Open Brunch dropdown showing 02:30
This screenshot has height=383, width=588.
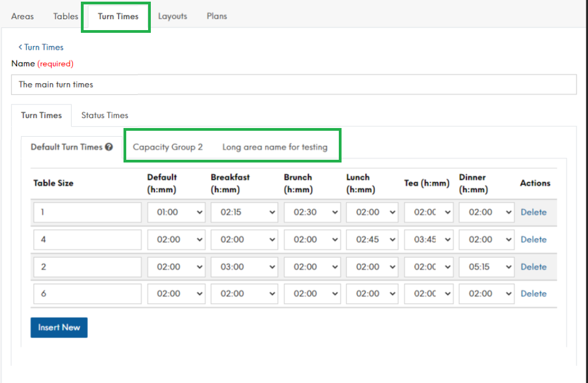[x=312, y=212]
